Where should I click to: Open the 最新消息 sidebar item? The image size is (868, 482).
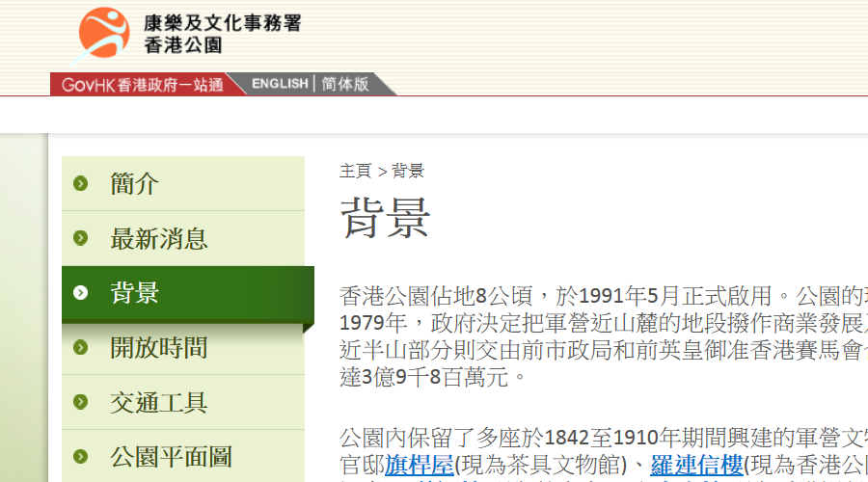[x=158, y=238]
